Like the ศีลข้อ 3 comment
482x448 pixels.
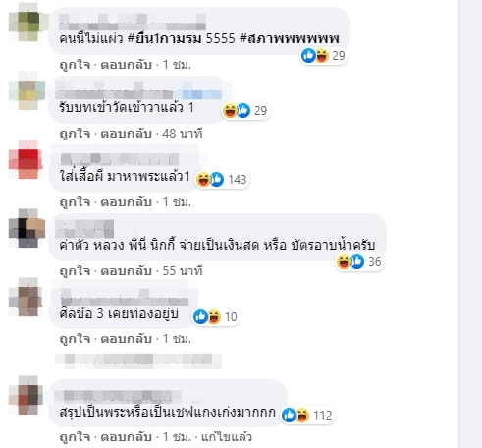[75, 339]
